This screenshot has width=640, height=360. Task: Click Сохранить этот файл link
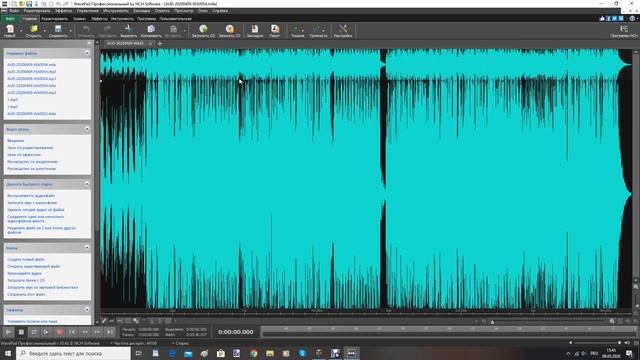(x=26, y=295)
